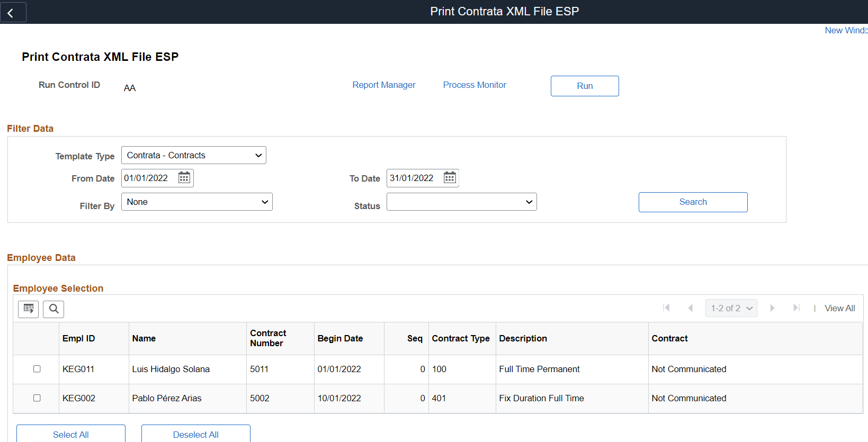Check the box for KEG011 row
This screenshot has height=442, width=868.
37,369
